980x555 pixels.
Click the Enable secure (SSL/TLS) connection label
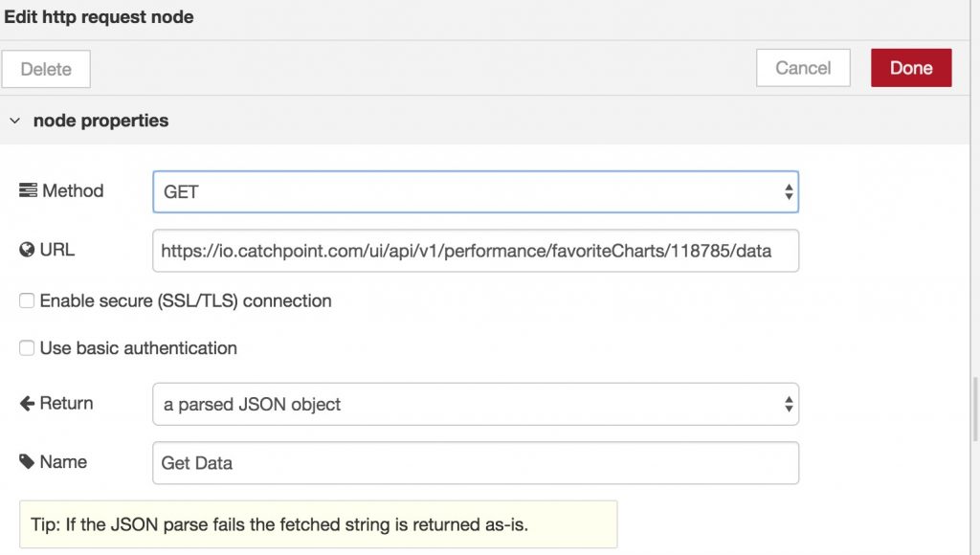pos(186,300)
